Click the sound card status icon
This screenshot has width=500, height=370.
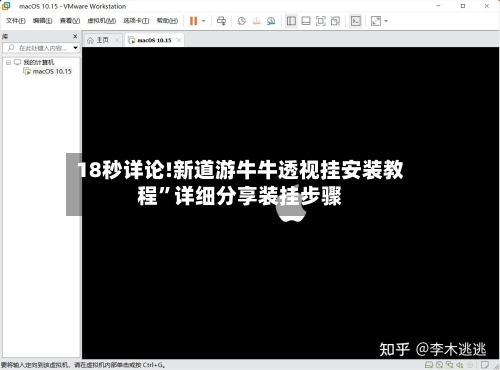pyautogui.click(x=460, y=365)
